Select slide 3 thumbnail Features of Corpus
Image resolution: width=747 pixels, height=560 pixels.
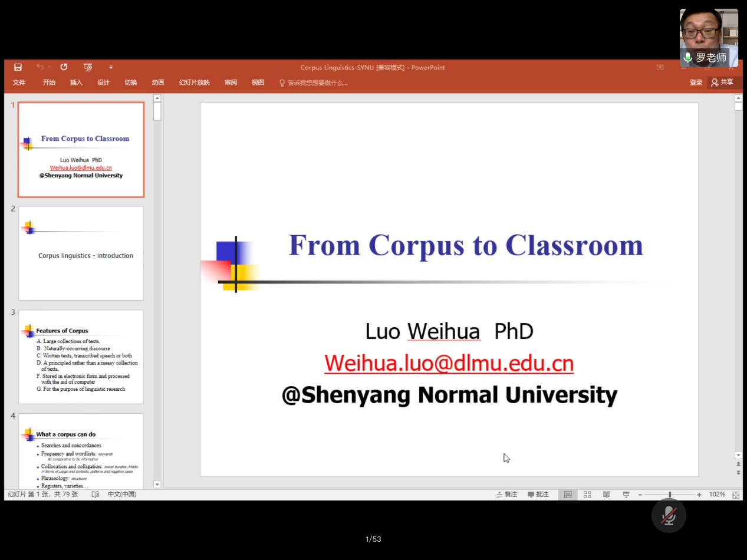click(x=81, y=357)
